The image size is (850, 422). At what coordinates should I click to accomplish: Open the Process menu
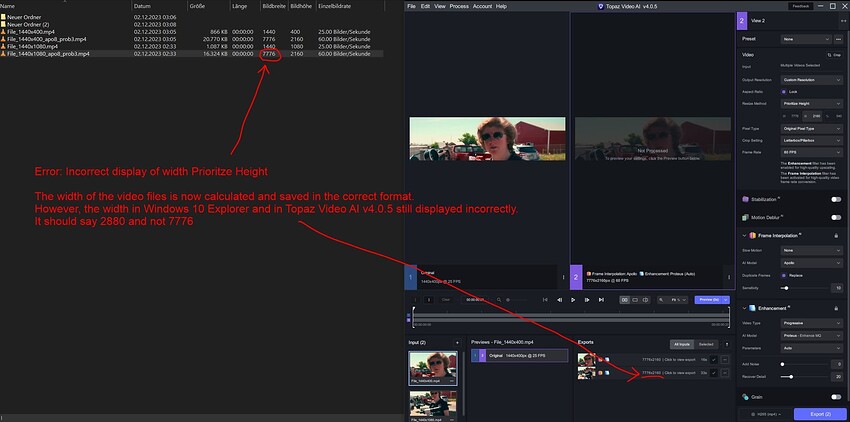tap(459, 6)
